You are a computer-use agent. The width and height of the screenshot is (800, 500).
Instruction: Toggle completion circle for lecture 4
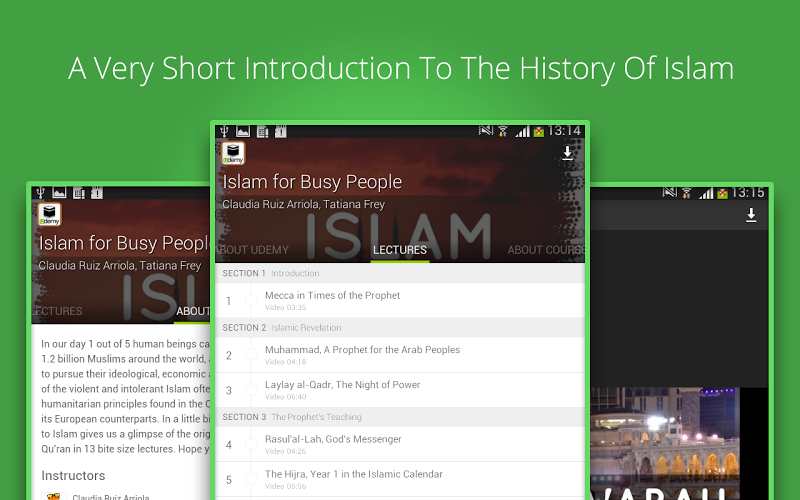[x=251, y=444]
